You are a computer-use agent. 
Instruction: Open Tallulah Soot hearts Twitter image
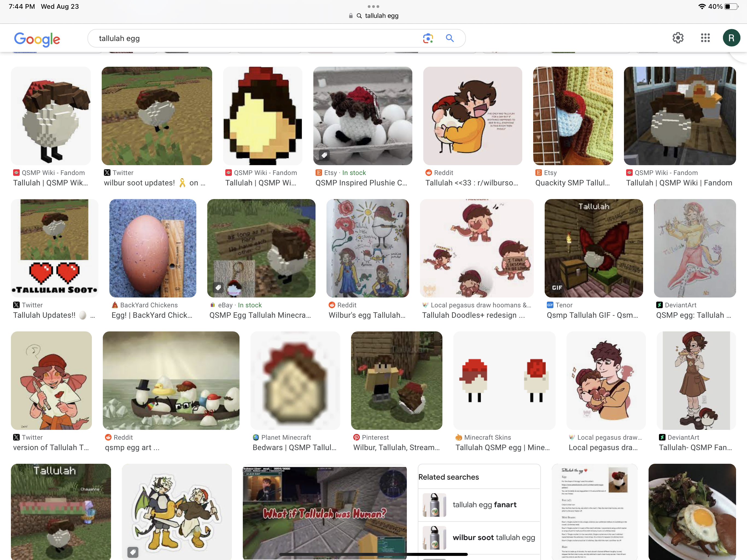pyautogui.click(x=54, y=248)
